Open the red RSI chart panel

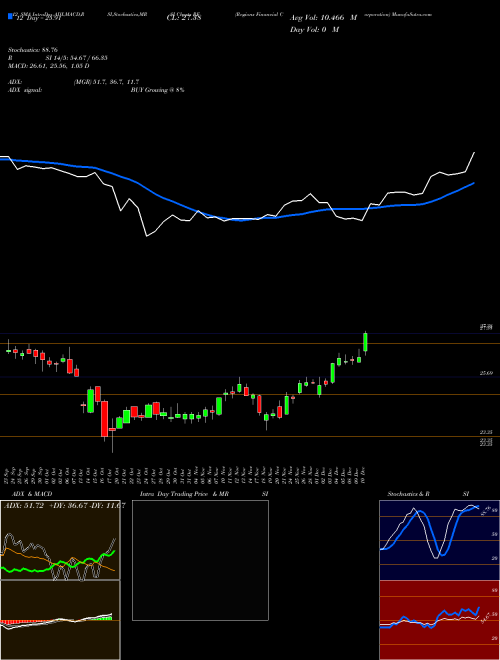(x=439, y=620)
